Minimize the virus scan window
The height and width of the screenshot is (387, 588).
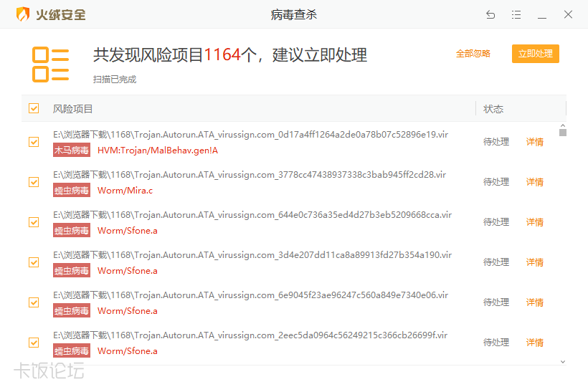point(542,14)
